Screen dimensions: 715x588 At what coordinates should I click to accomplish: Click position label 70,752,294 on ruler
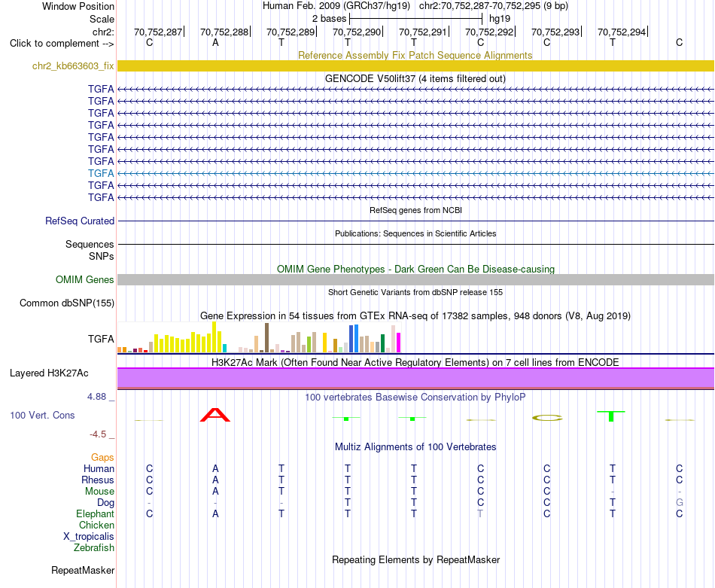pyautogui.click(x=622, y=32)
